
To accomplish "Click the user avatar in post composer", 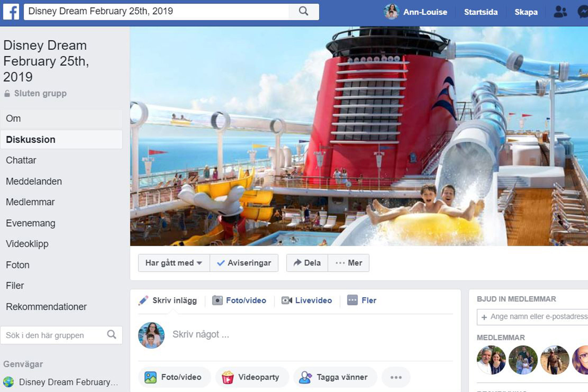I will [x=151, y=335].
